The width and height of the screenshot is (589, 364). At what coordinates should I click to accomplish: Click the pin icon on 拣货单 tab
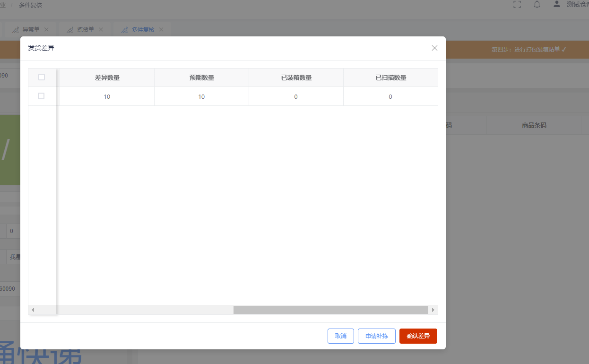(70, 30)
